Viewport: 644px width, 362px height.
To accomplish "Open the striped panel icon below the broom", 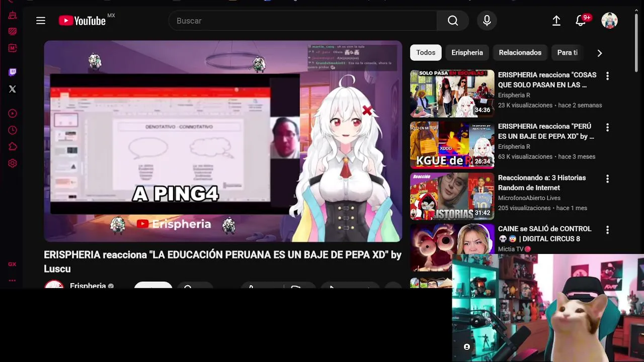I will point(13,32).
